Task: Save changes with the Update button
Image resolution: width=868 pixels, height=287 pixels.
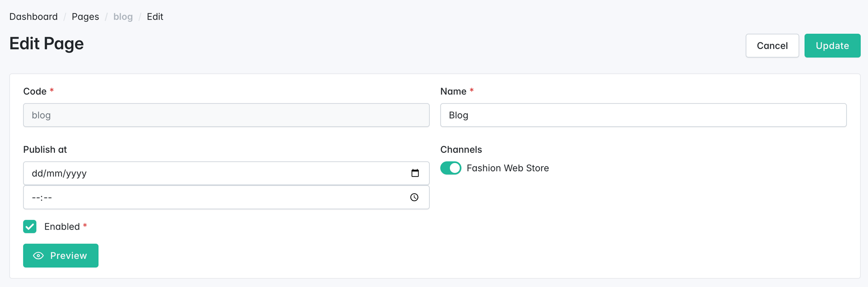Action: tap(832, 46)
